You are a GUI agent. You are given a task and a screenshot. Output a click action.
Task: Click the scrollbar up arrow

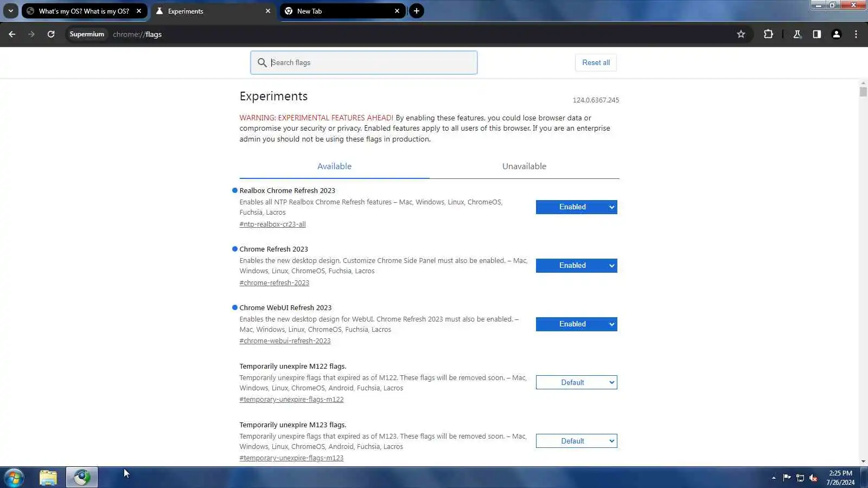tap(863, 83)
